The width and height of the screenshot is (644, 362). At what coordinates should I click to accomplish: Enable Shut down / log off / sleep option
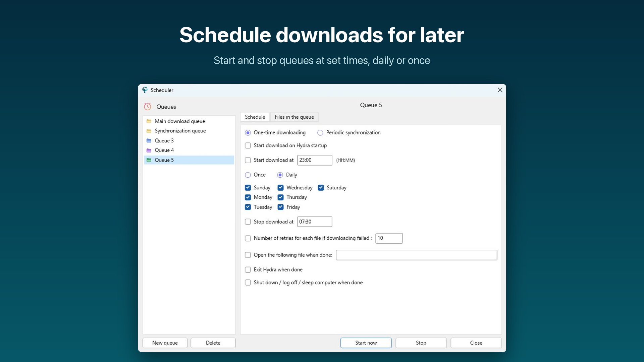[248, 283]
